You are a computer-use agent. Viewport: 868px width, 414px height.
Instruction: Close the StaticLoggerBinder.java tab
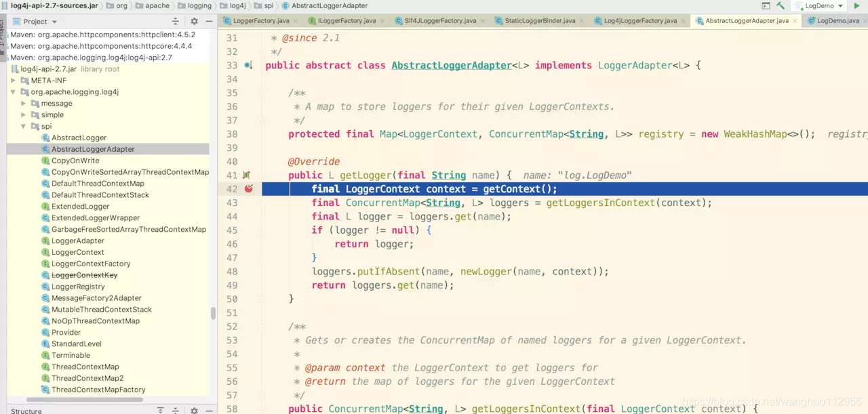click(x=582, y=21)
